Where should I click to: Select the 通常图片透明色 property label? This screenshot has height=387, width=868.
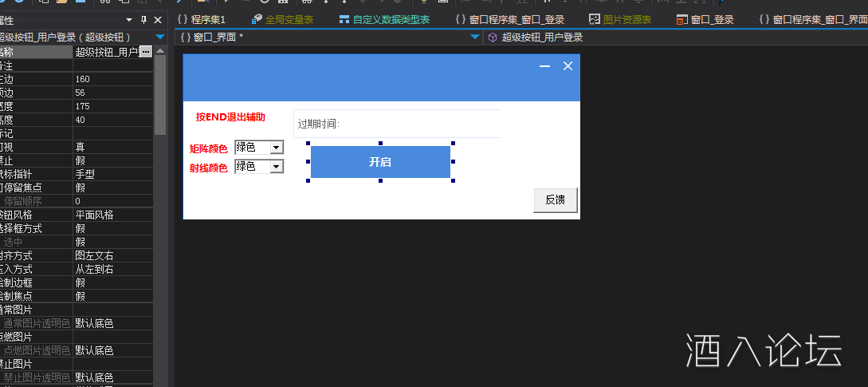pyautogui.click(x=36, y=323)
